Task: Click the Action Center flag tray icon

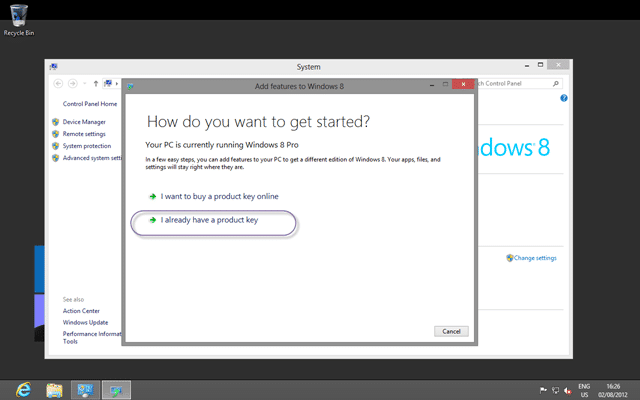Action: coord(543,391)
